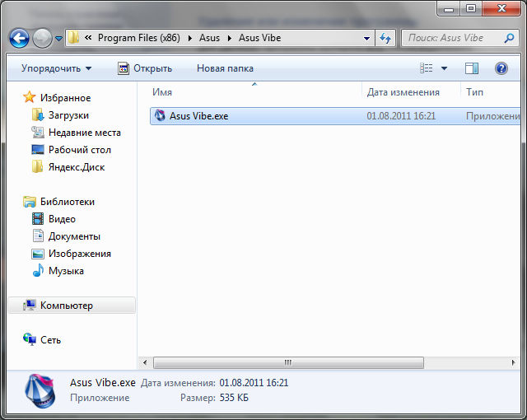527x420 pixels.
Task: Click the file name Asus Vibe.exe
Action: [x=198, y=116]
